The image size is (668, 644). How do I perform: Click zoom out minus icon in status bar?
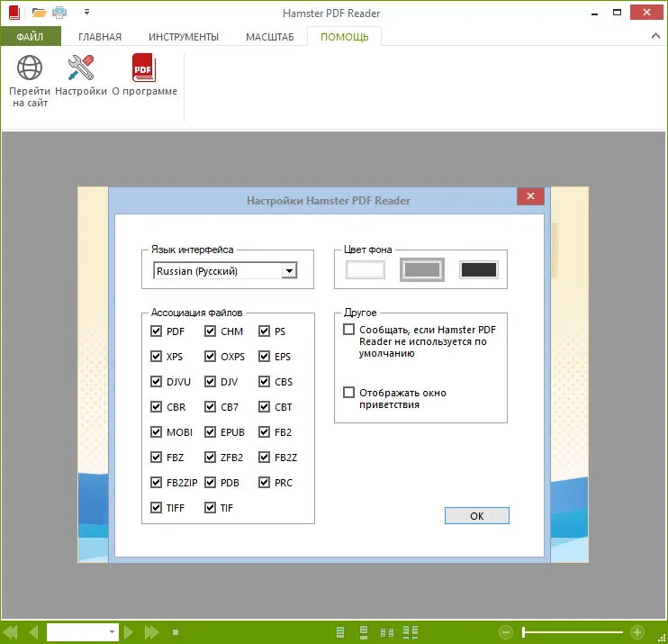506,632
